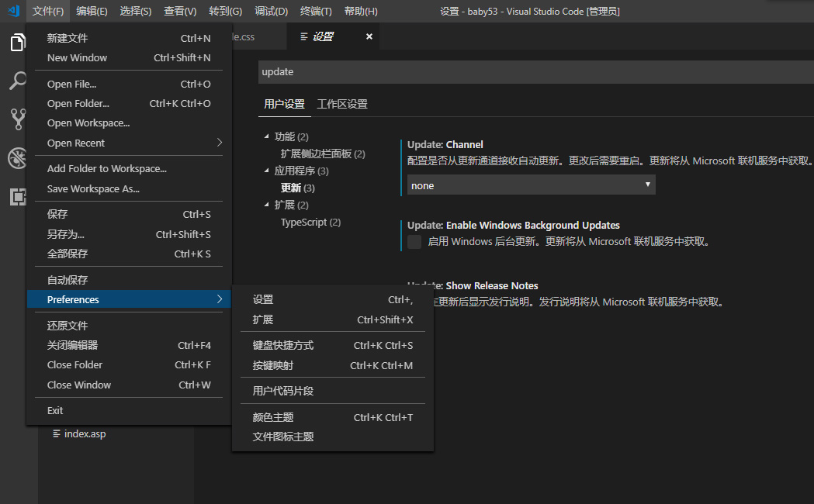Screen dimensions: 814x504
Task: Choose 保存 menu entry
Action: pyautogui.click(x=129, y=214)
